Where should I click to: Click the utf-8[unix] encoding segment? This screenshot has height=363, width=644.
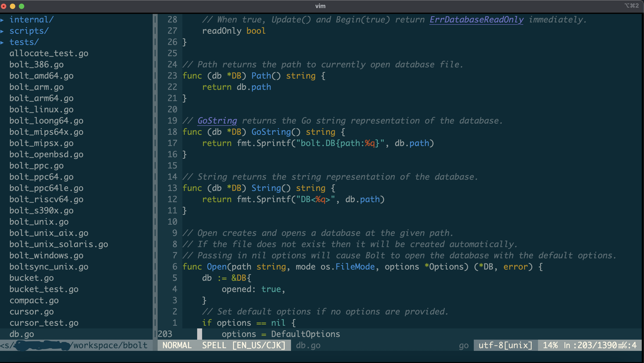point(505,345)
